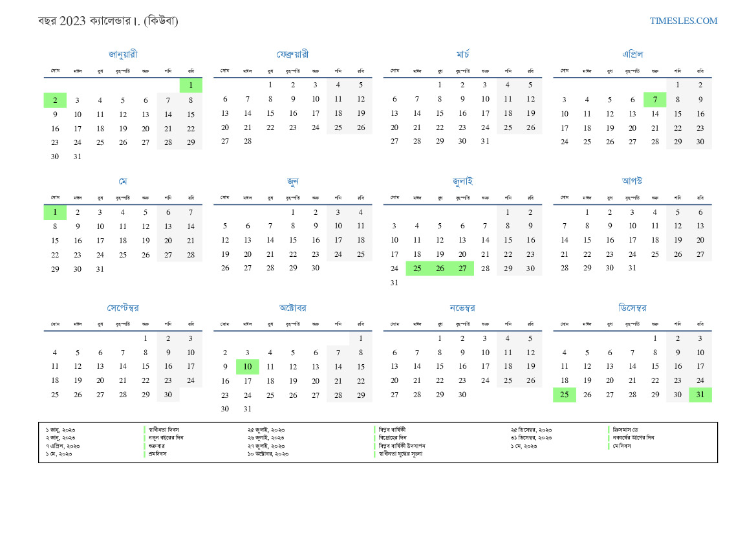Select the নভেম্বর month heading
This screenshot has height=535, width=756.
point(462,308)
